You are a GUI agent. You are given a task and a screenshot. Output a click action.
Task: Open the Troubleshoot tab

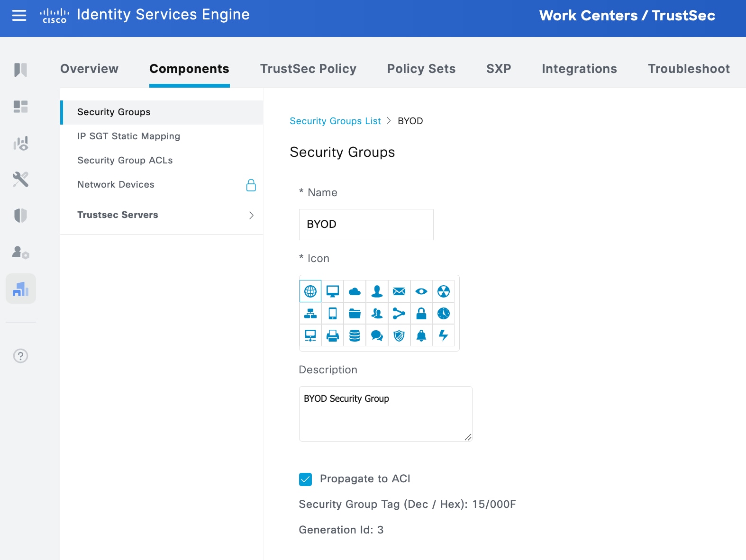tap(689, 69)
